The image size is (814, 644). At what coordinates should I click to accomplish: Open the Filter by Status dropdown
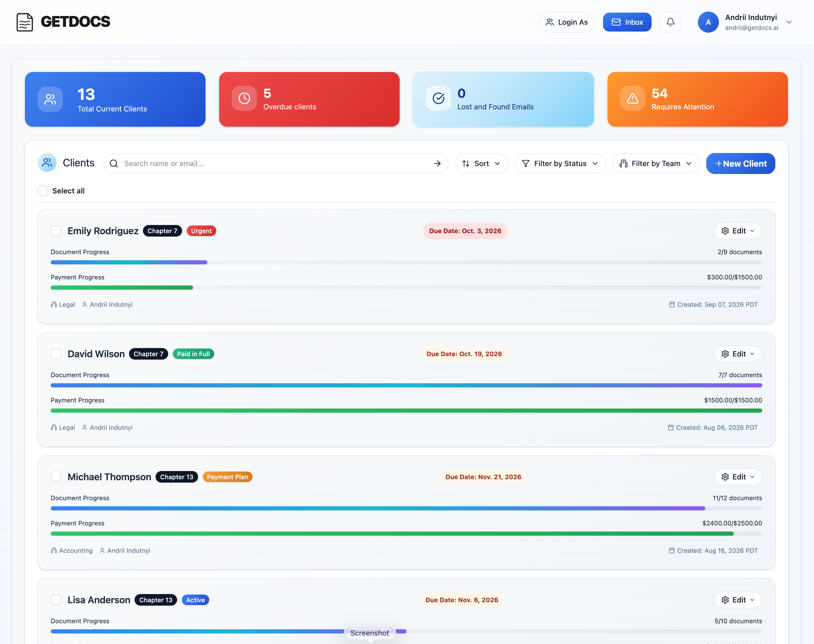(560, 163)
